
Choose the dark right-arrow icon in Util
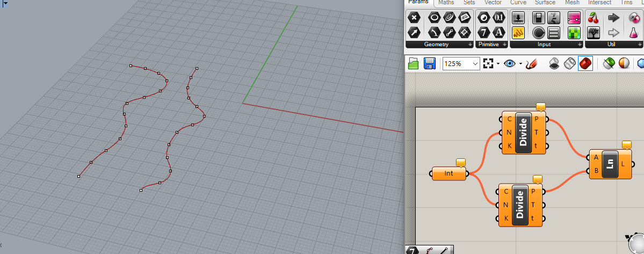[x=613, y=18]
